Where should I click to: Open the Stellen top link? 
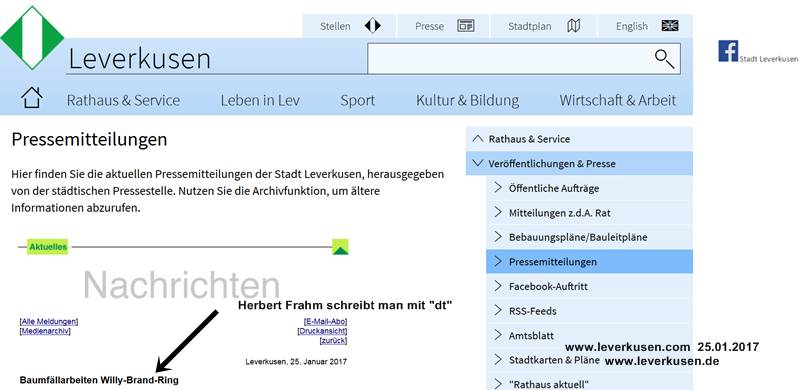(x=335, y=26)
